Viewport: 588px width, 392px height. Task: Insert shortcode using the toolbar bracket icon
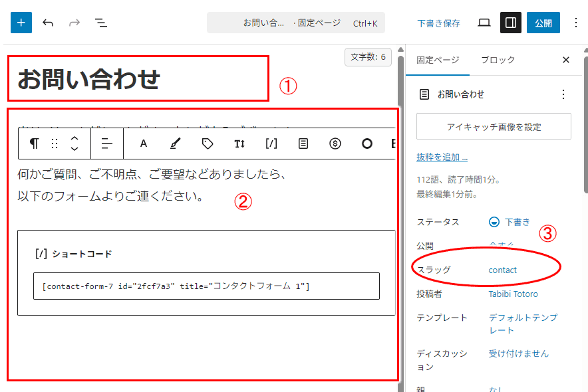coord(271,144)
